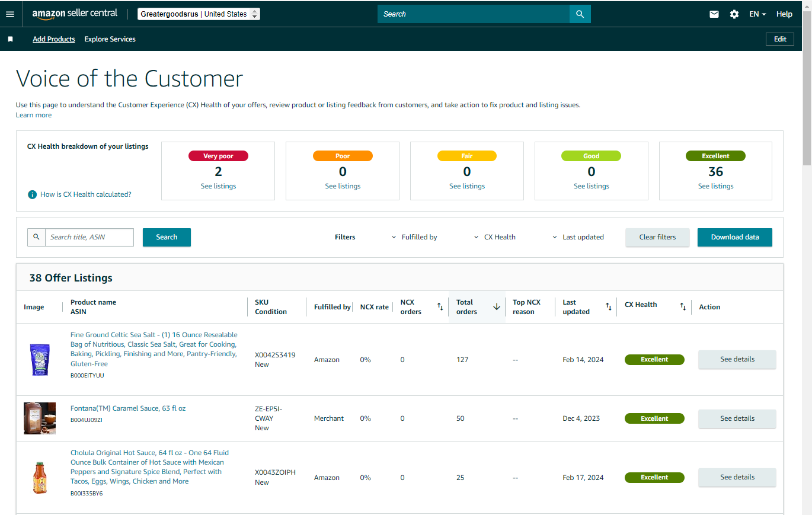
Task: Expand the CX Health filter
Action: click(x=494, y=237)
